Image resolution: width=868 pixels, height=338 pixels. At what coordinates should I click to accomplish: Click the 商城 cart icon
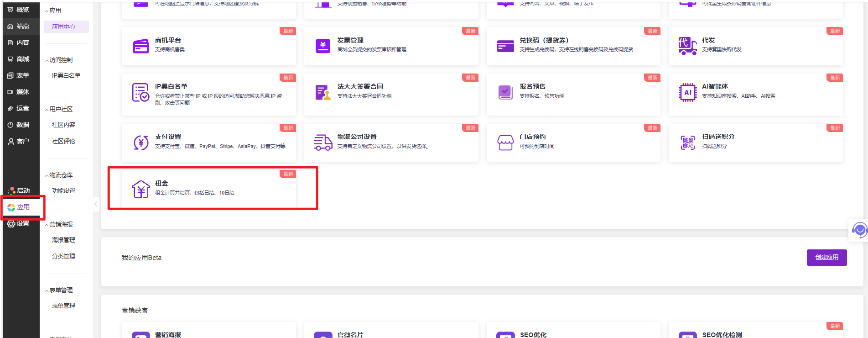10,59
